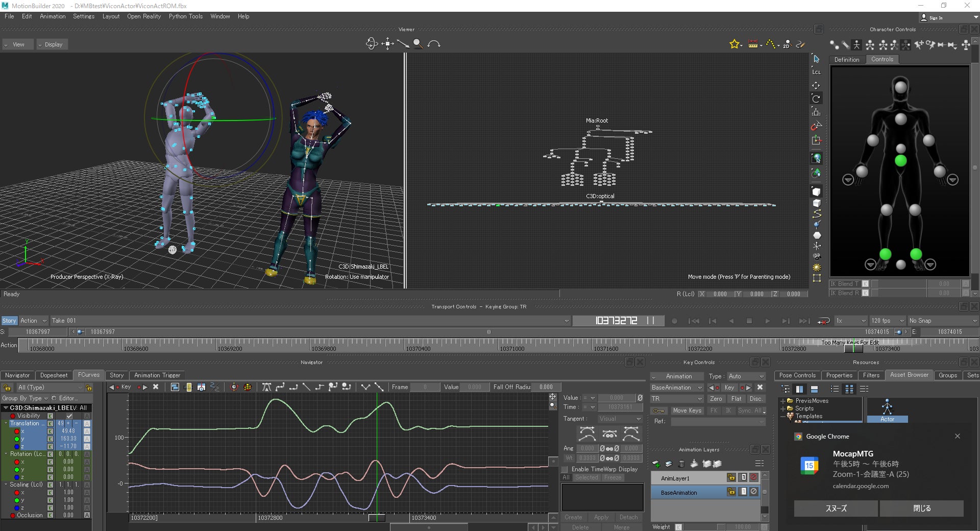Click the head effector on character figure
The height and width of the screenshot is (531, 980).
[901, 87]
